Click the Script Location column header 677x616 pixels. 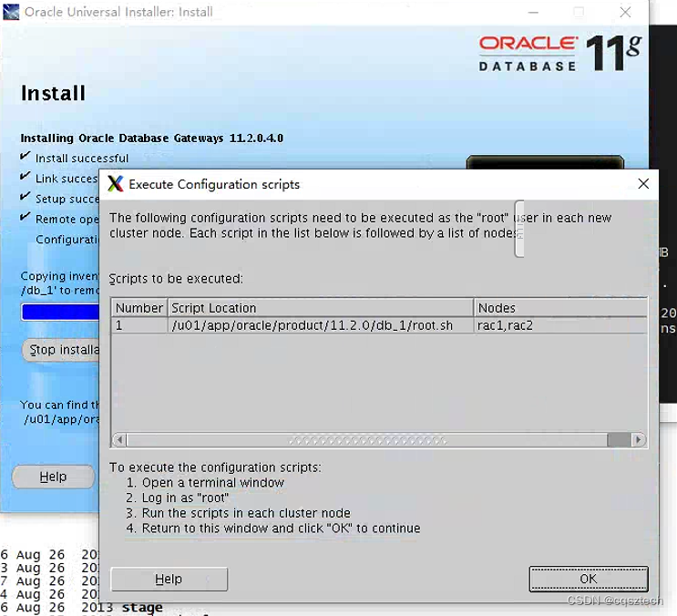point(321,308)
